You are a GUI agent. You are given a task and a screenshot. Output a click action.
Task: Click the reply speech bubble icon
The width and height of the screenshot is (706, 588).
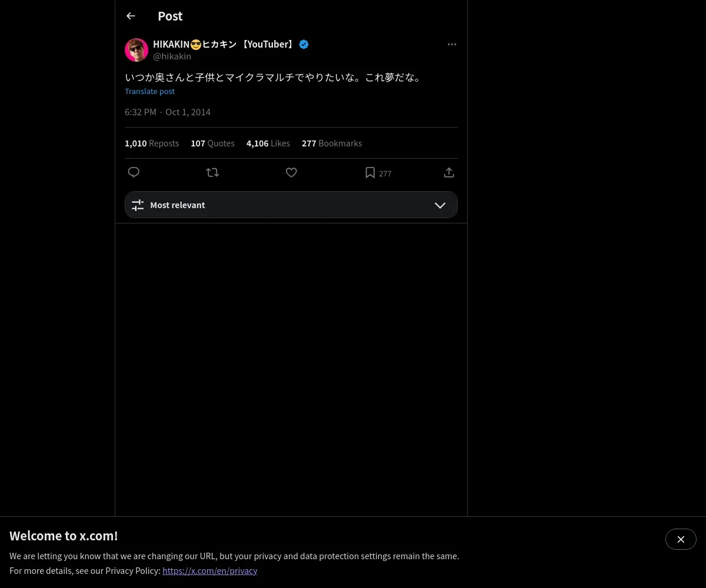point(134,172)
